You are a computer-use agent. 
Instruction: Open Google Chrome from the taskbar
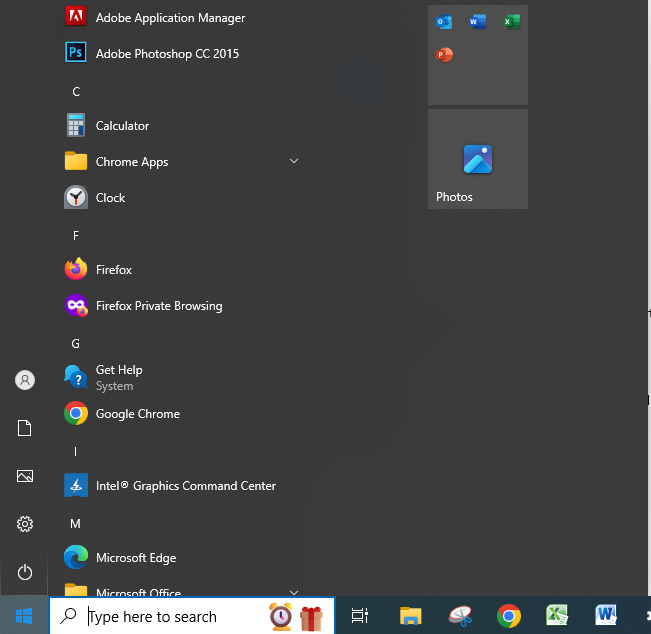pyautogui.click(x=509, y=616)
